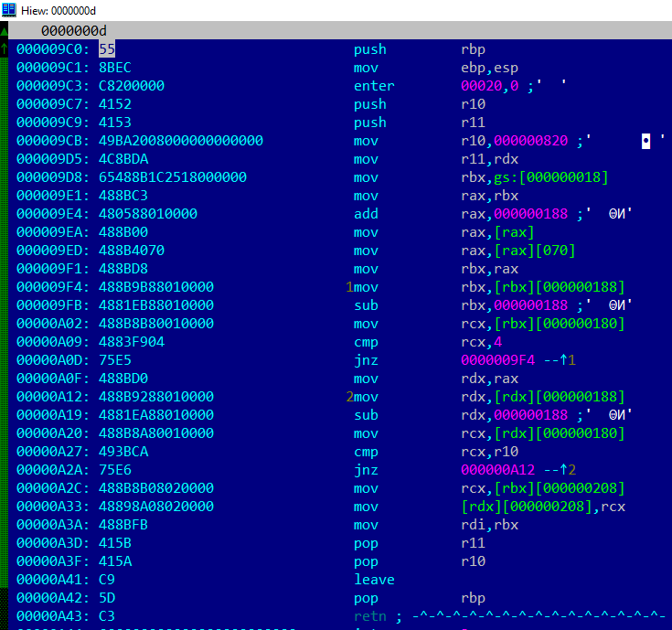Select bytes 65488B1C2518000000
Viewport: 672px width, 630px height.
pyautogui.click(x=173, y=177)
